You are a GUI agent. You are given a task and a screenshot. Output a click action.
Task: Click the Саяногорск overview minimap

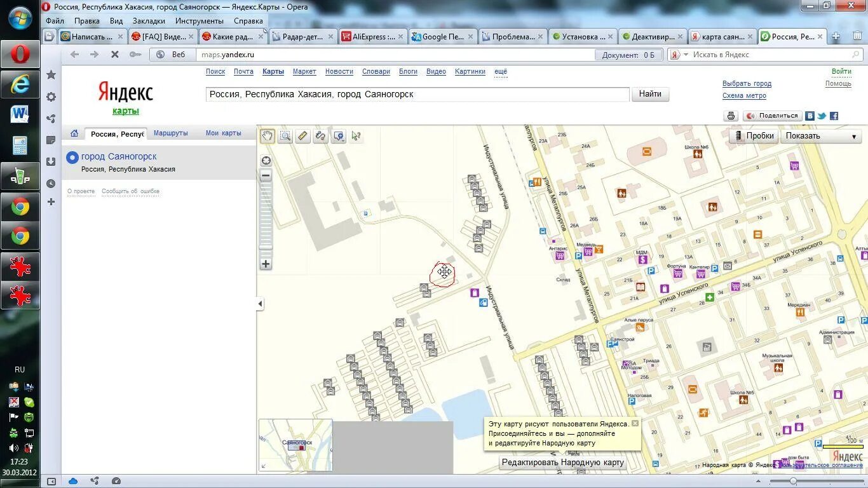(295, 445)
